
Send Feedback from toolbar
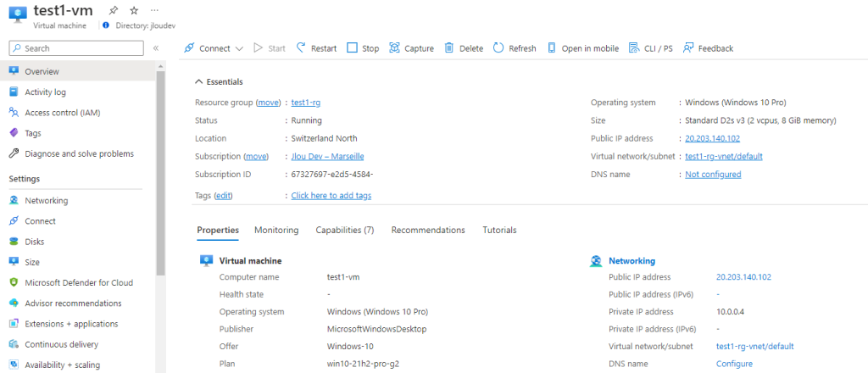(709, 48)
